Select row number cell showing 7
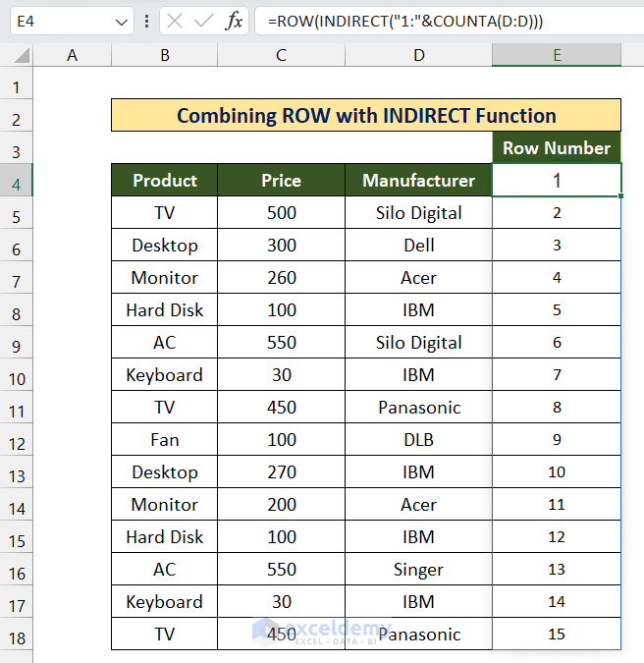Image resolution: width=644 pixels, height=663 pixels. (557, 374)
